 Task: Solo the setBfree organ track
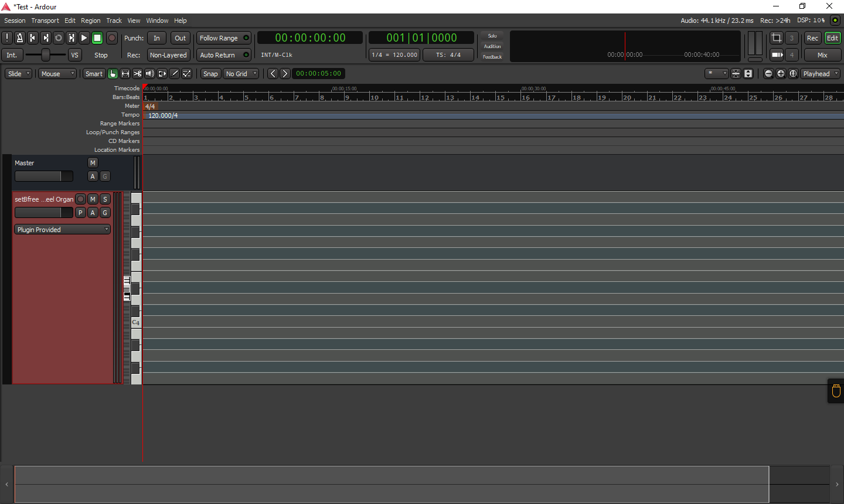[x=105, y=199]
